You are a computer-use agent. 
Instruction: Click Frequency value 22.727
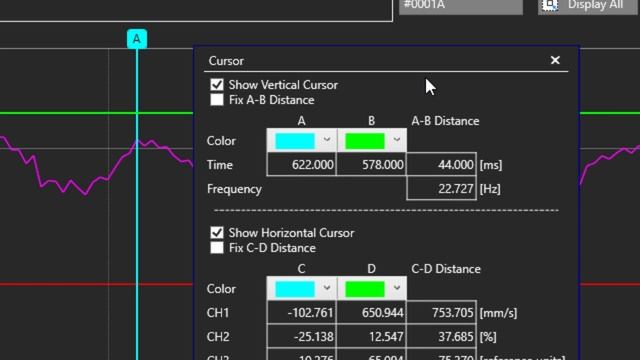[441, 189]
